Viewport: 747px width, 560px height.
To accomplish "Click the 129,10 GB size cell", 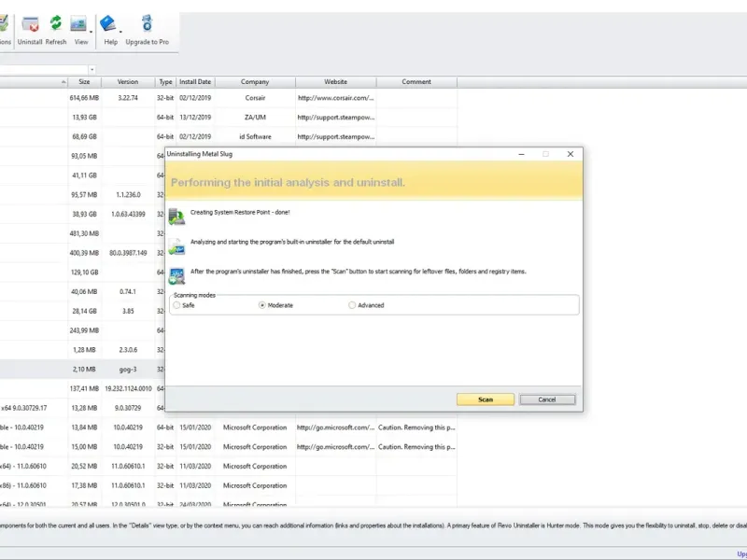I will 84,273.
